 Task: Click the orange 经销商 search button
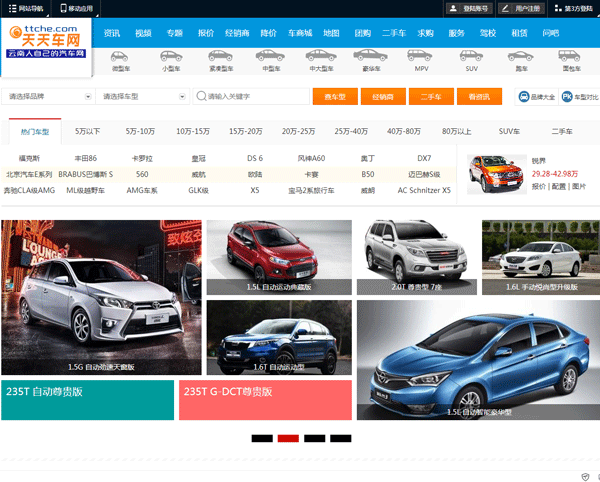coord(383,96)
